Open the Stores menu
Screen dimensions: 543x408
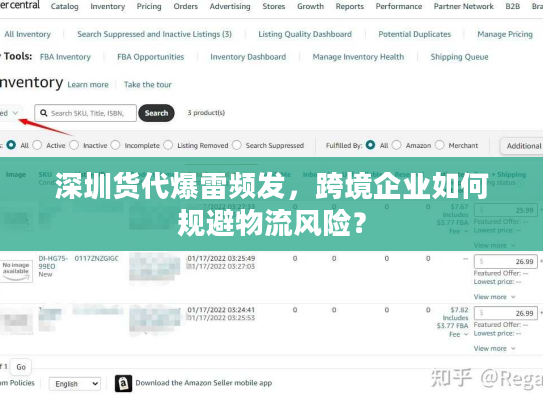pos(274,7)
